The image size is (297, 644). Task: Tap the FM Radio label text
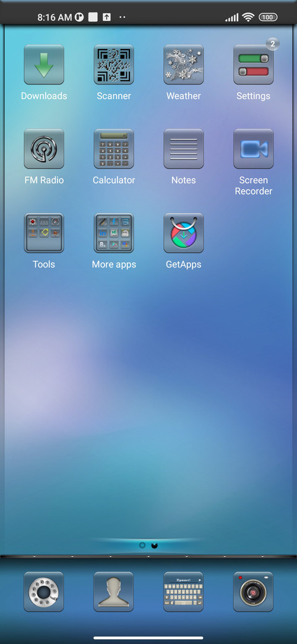[44, 180]
